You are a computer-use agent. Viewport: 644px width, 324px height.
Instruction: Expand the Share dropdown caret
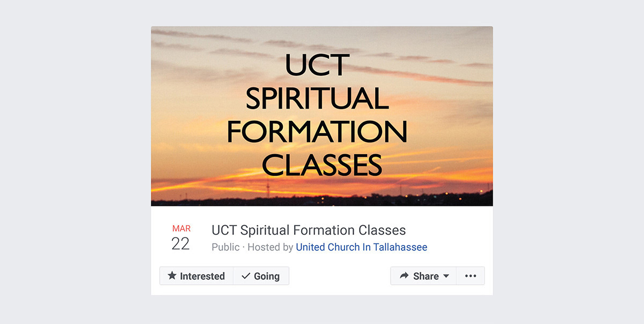click(x=445, y=276)
